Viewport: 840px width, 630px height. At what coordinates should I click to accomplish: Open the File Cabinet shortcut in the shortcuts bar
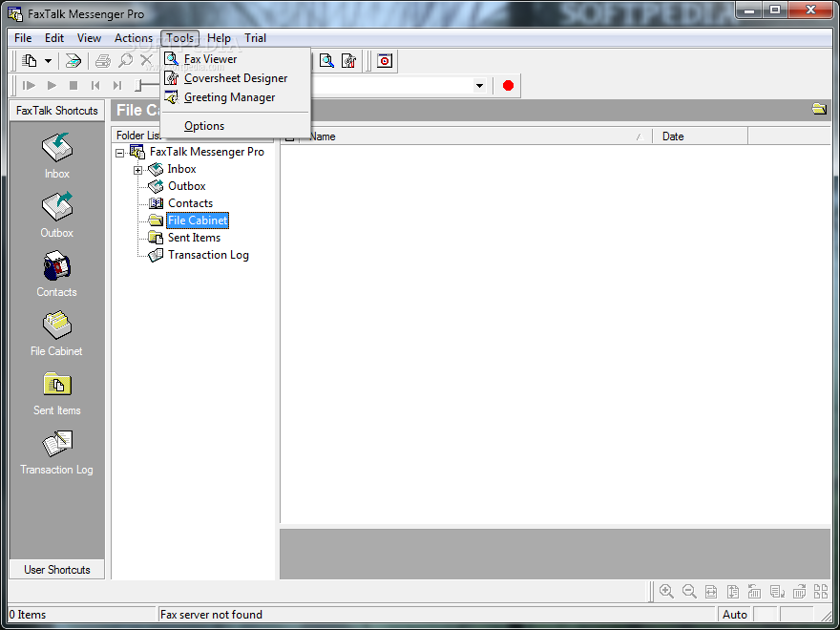56,333
